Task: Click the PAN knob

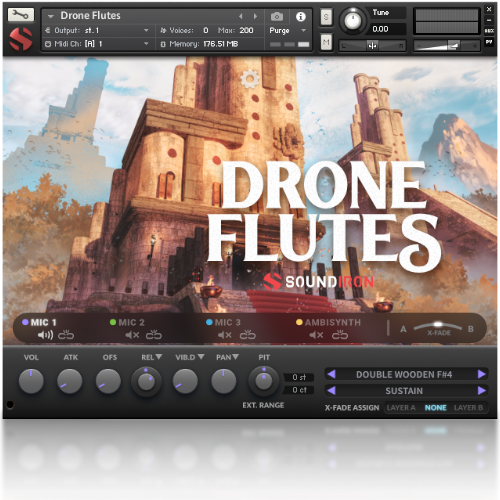Action: tap(224, 381)
